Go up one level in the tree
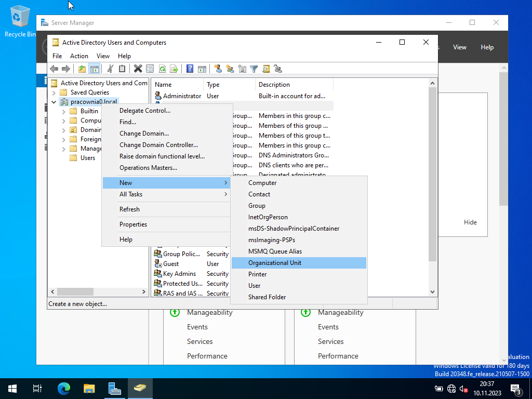 [x=82, y=69]
